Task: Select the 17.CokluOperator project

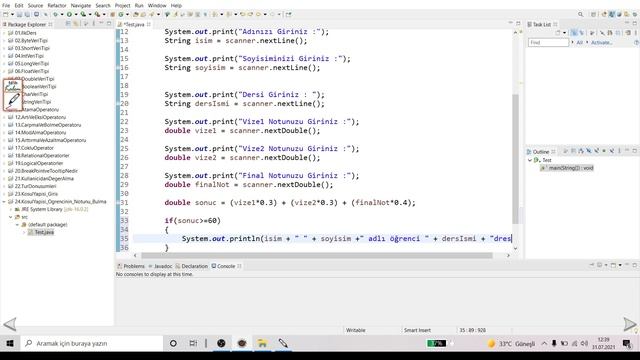Action: 34,148
